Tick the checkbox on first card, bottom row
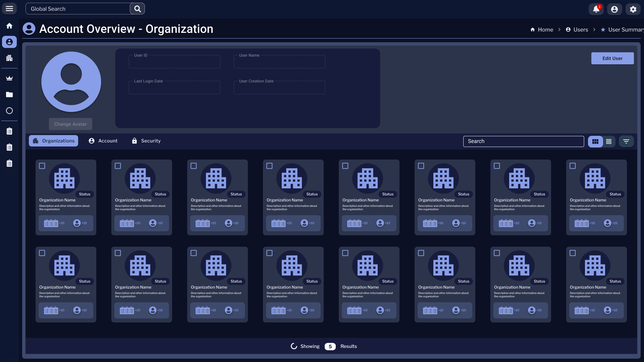This screenshot has height=362, width=644. tap(42, 253)
